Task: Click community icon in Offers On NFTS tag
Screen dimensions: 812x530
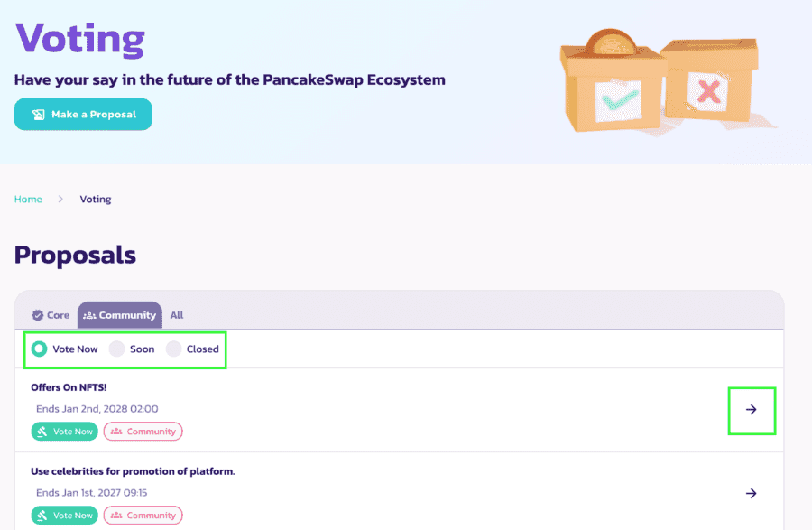Action: 116,432
